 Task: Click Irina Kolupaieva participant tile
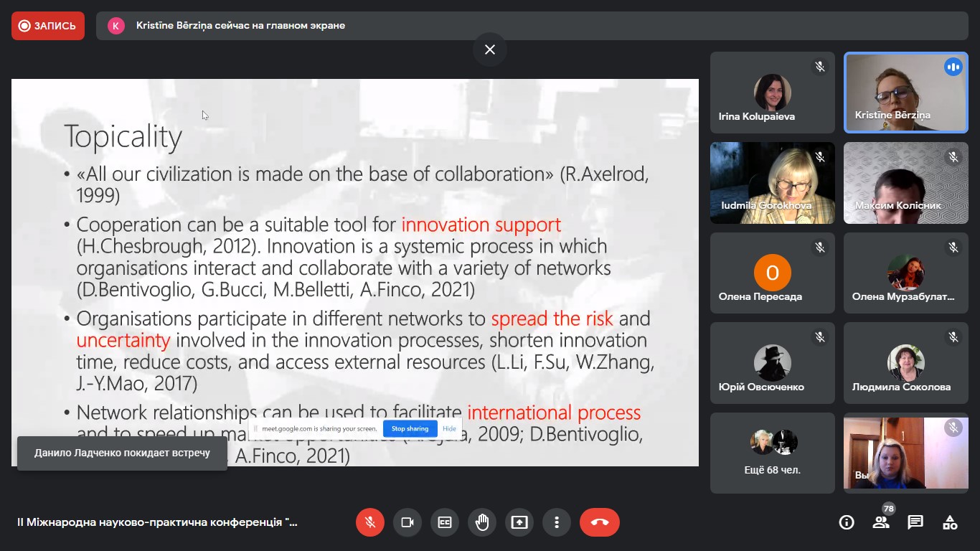coord(773,93)
